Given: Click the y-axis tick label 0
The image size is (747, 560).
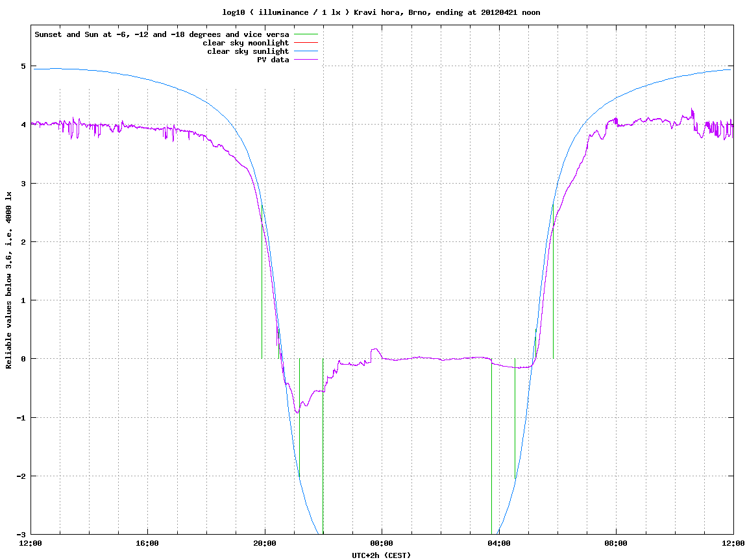Looking at the screenshot, I should pos(23,359).
